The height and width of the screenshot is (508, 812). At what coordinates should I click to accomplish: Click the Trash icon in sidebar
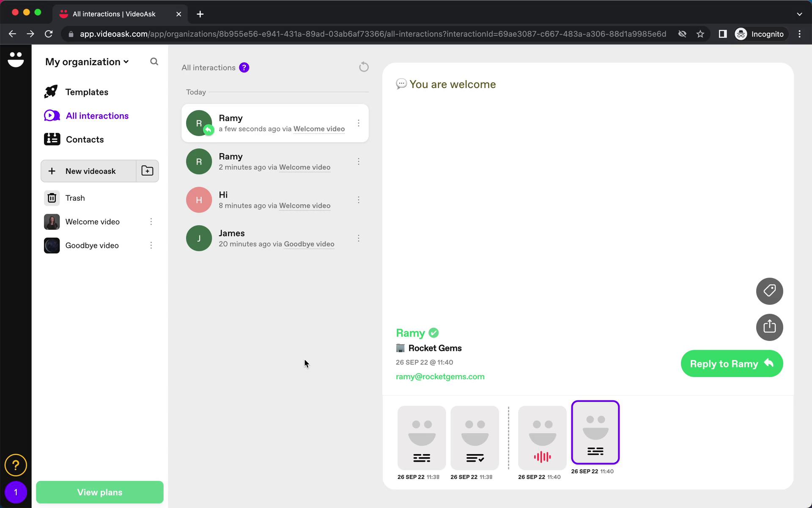52,197
